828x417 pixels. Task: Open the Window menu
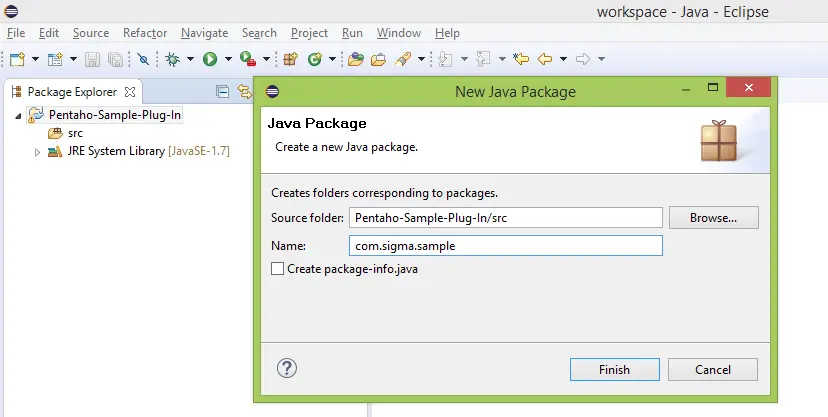pos(399,33)
